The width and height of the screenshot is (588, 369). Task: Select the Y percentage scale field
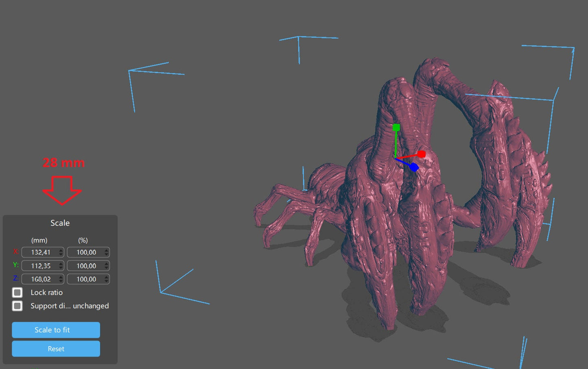(x=86, y=266)
